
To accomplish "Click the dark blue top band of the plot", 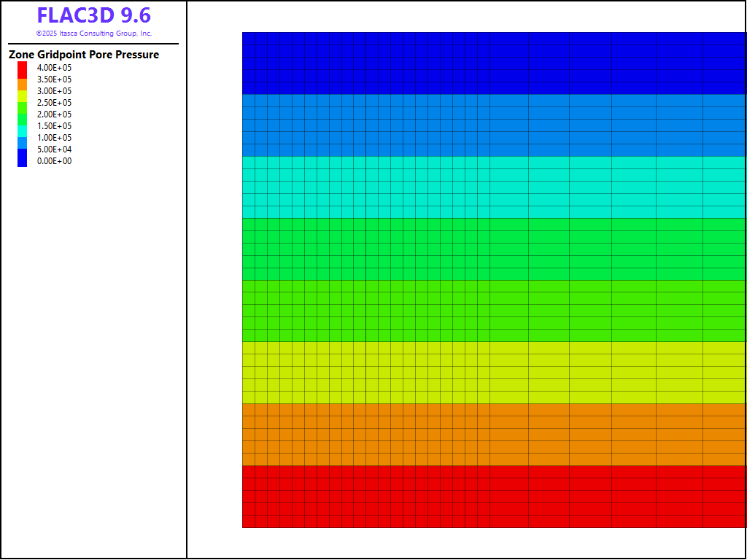I will point(493,63).
